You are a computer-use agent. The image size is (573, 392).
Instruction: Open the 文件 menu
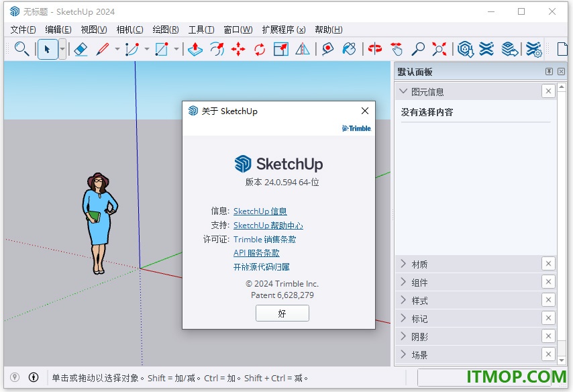coord(23,30)
